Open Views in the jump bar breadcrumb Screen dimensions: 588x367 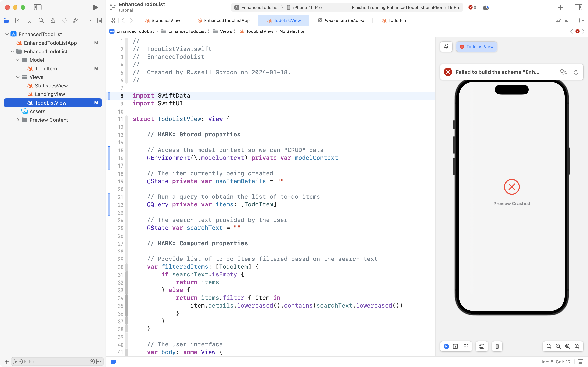click(226, 31)
